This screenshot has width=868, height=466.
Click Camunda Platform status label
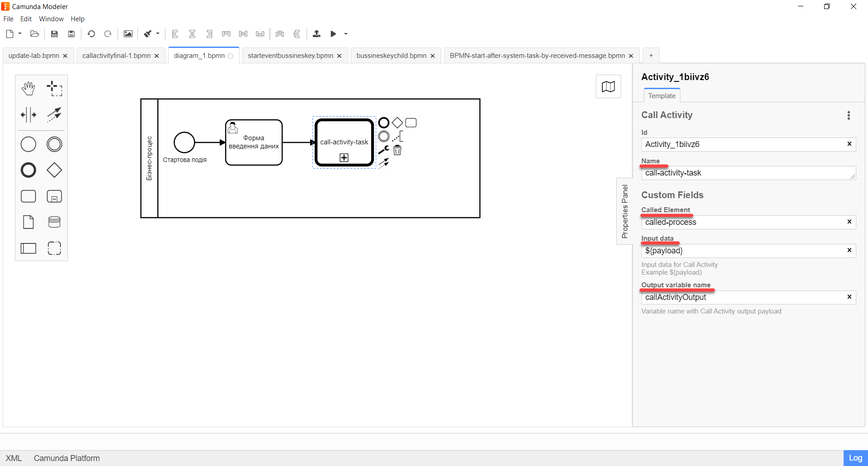pyautogui.click(x=67, y=458)
